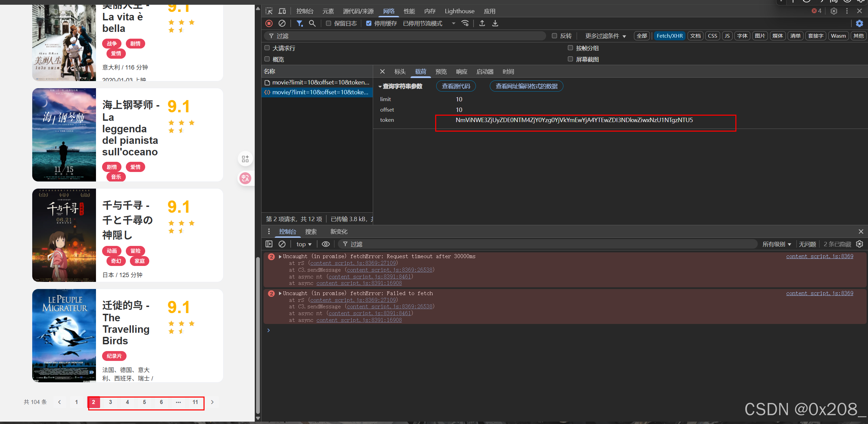Viewport: 868px width, 424px height.
Task: Enable 按帧分组 checkbox
Action: pos(571,48)
